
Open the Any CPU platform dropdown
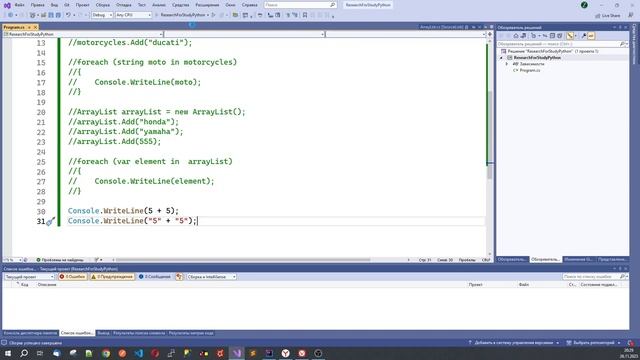click(x=133, y=15)
